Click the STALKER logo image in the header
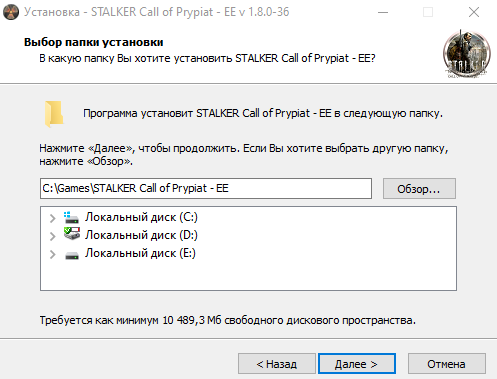 coord(467,54)
